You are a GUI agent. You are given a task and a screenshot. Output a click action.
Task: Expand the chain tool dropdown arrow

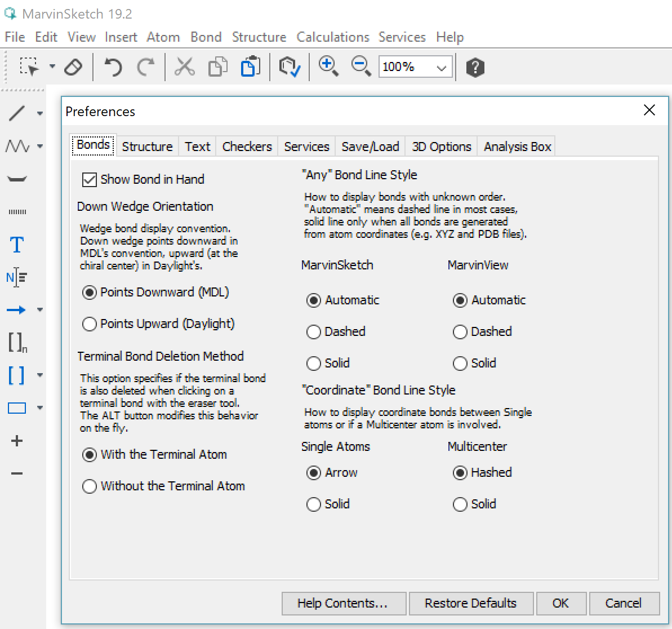tap(40, 147)
